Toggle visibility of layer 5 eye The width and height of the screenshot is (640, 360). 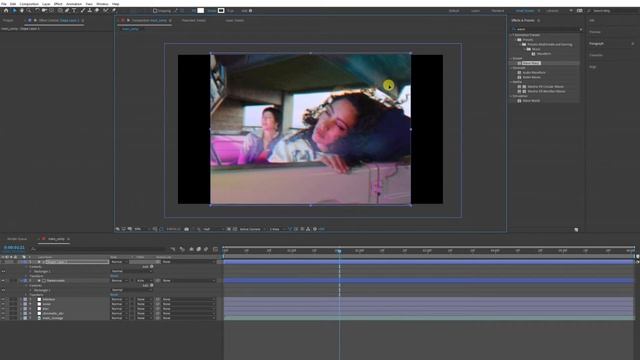click(3, 309)
